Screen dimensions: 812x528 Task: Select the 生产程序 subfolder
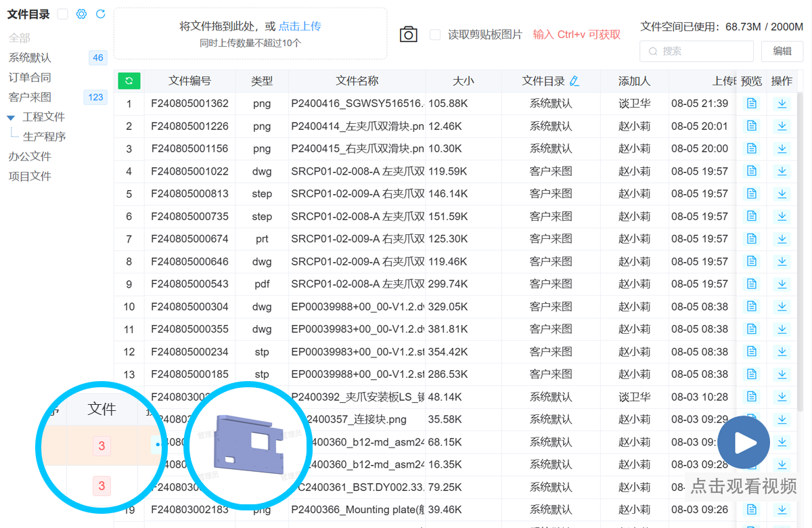pyautogui.click(x=44, y=137)
